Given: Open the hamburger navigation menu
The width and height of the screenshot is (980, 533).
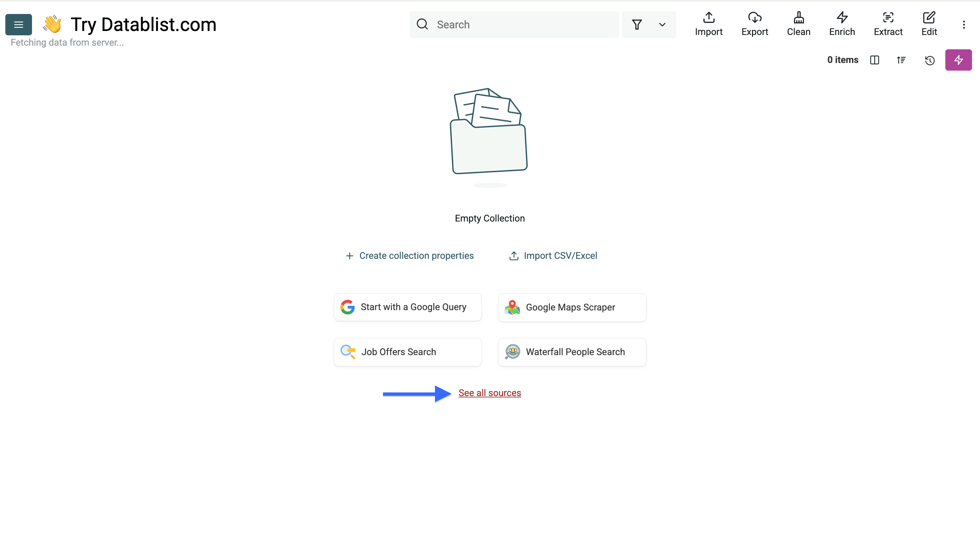Looking at the screenshot, I should (18, 24).
